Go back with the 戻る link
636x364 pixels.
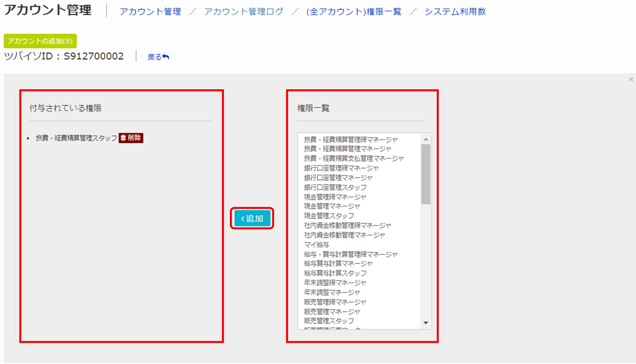tap(158, 57)
